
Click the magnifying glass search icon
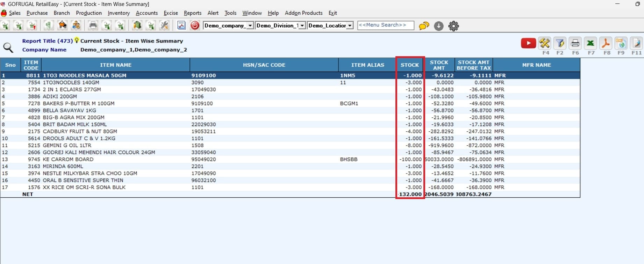pos(8,47)
